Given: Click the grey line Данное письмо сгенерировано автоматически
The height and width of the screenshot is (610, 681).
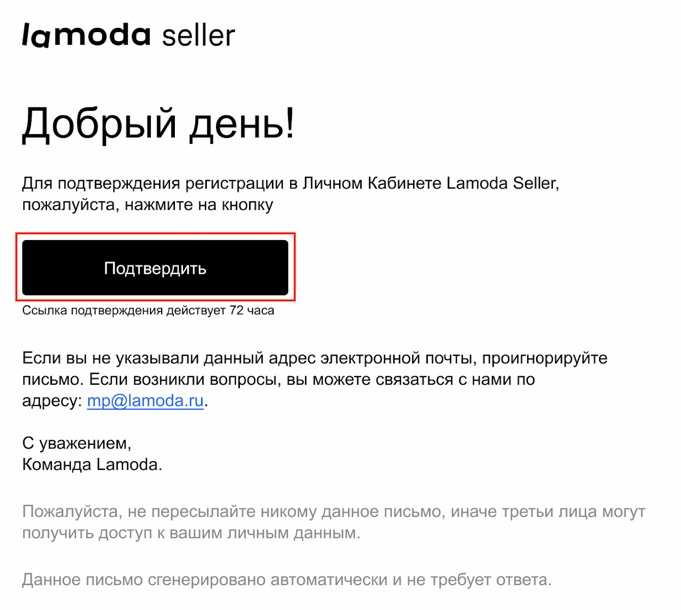Looking at the screenshot, I should [x=200, y=579].
